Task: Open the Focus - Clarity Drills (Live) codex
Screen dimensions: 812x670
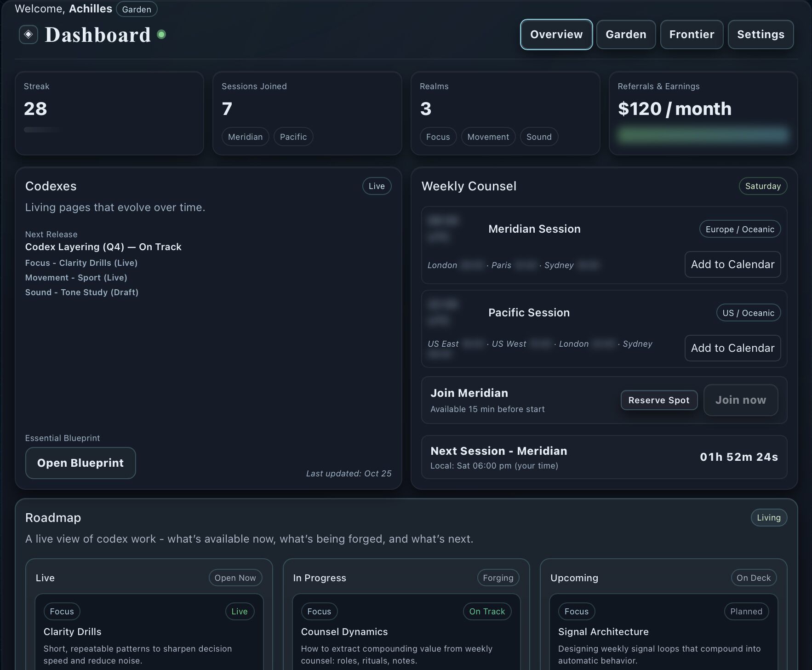Action: click(81, 263)
